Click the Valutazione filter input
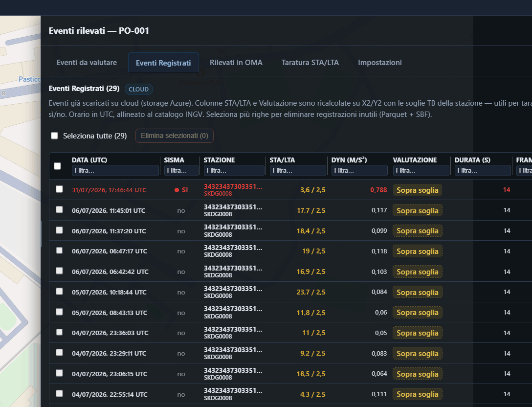The height and width of the screenshot is (407, 532). 421,170
